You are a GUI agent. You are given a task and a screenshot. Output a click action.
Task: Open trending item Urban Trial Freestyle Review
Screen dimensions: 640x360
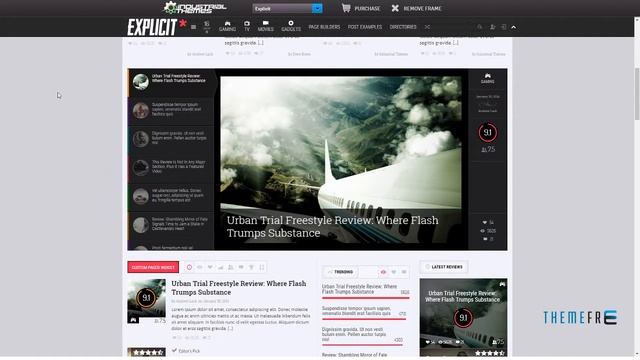point(359,289)
